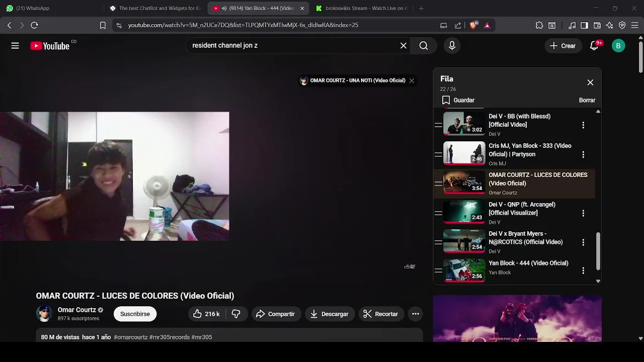Viewport: 644px width, 362px height.
Task: Share the video via Compartir
Action: coord(275,314)
